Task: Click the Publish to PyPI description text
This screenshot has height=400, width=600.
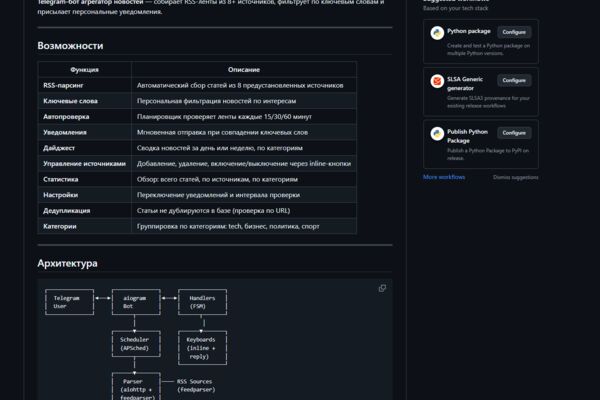Action: click(x=488, y=154)
